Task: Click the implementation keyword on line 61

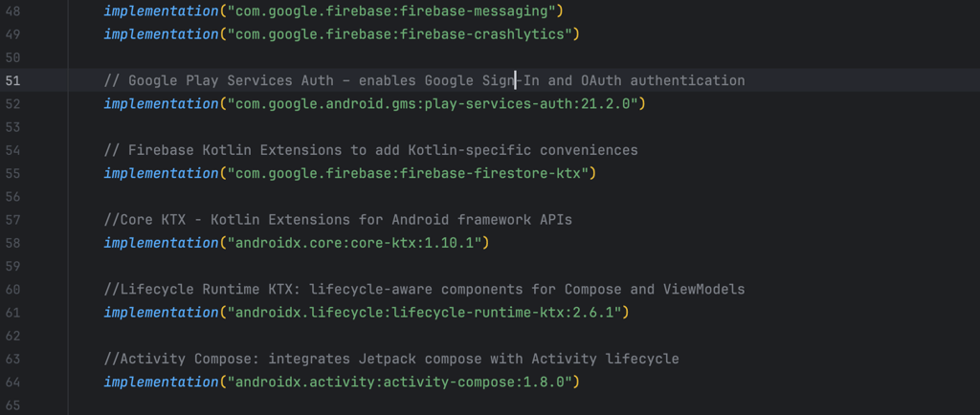Action: pyautogui.click(x=161, y=313)
